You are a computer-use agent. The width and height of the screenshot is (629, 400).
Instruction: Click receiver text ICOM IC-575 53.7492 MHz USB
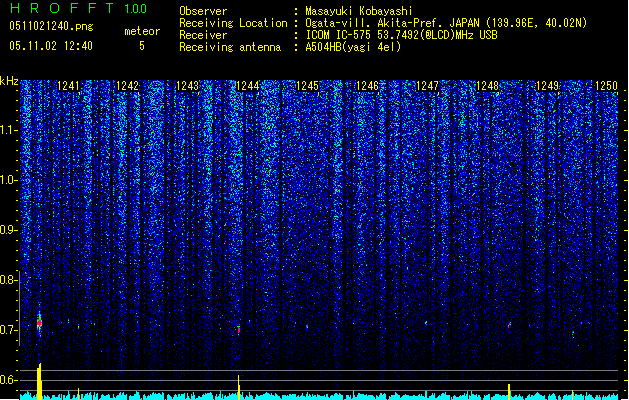(x=402, y=35)
